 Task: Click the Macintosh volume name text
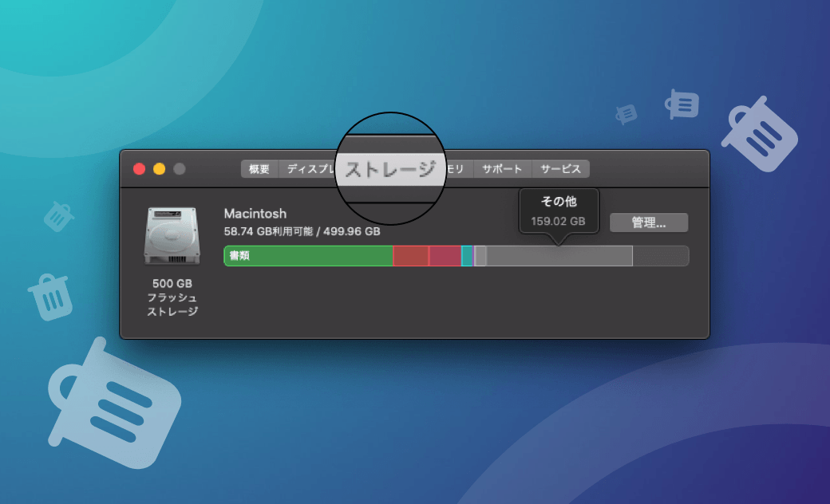(255, 214)
